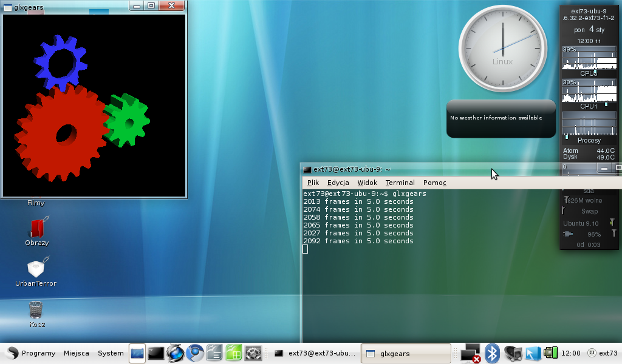Click the 96% battery reading in monitor

[594, 235]
